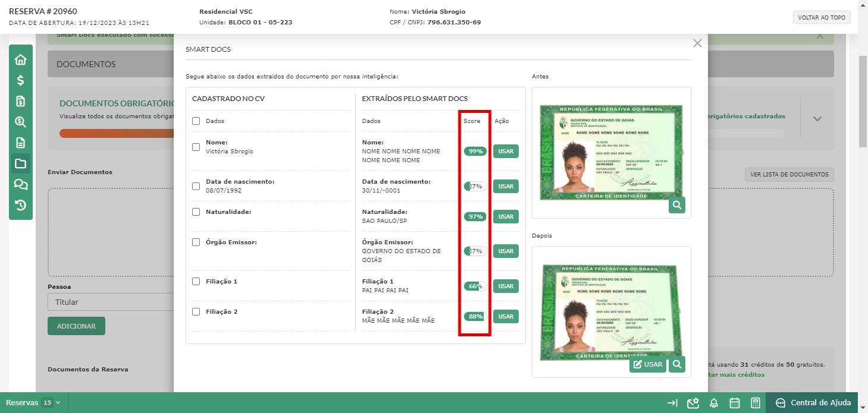Click USAR for extracted Data de nascimento
Image resolution: width=868 pixels, height=413 pixels.
pyautogui.click(x=506, y=186)
